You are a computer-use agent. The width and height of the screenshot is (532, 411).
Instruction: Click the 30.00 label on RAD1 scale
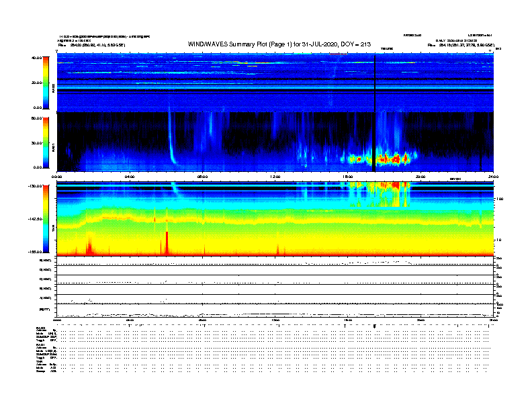(x=36, y=143)
